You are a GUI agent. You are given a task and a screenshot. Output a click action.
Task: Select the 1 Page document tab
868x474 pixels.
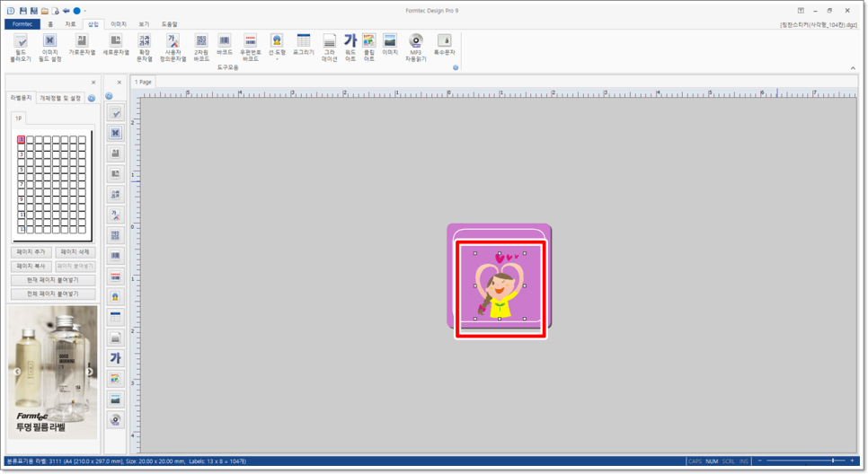click(x=144, y=82)
